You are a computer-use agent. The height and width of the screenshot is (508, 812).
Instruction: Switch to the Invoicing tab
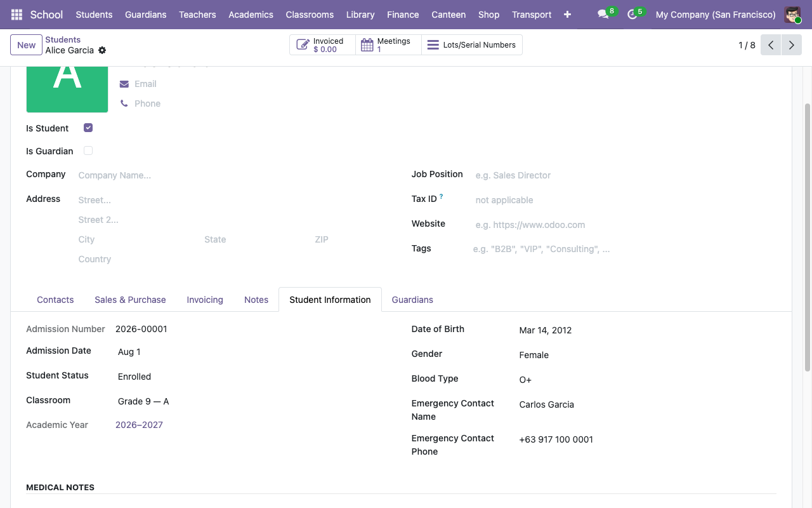coord(205,300)
